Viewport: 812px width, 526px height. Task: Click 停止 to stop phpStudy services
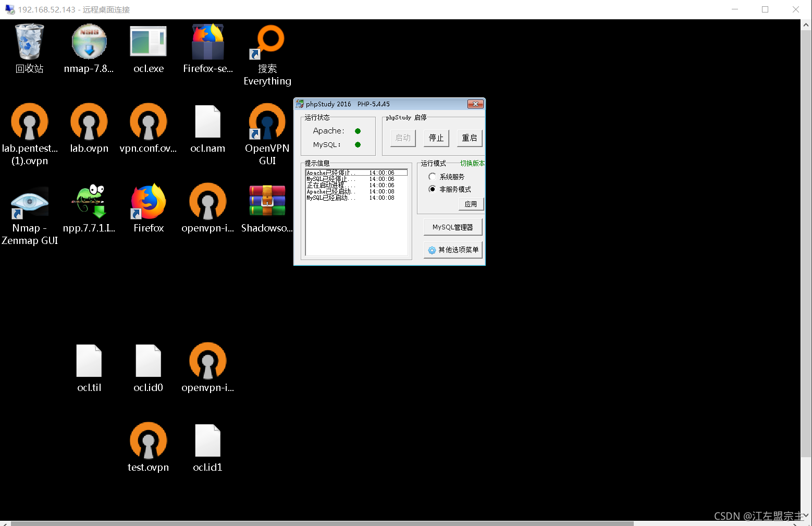pyautogui.click(x=436, y=138)
